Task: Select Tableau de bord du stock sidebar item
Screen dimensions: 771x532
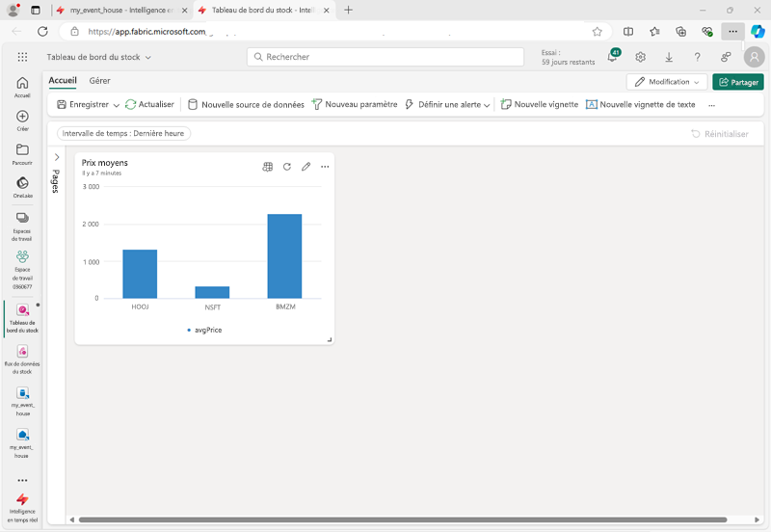Action: click(22, 319)
